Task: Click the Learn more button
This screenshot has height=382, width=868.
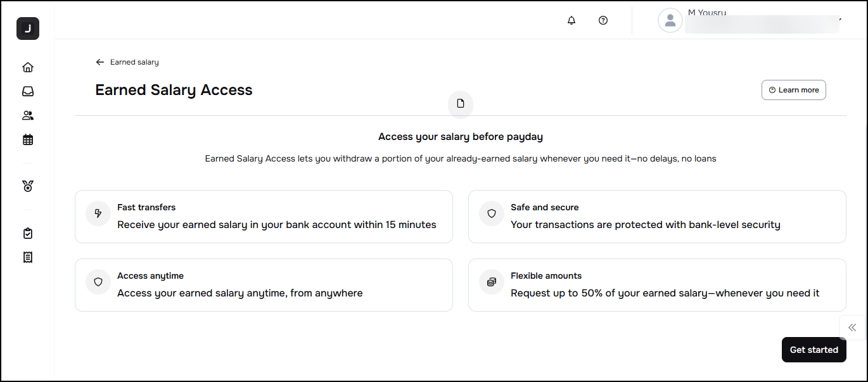Action: (x=793, y=90)
